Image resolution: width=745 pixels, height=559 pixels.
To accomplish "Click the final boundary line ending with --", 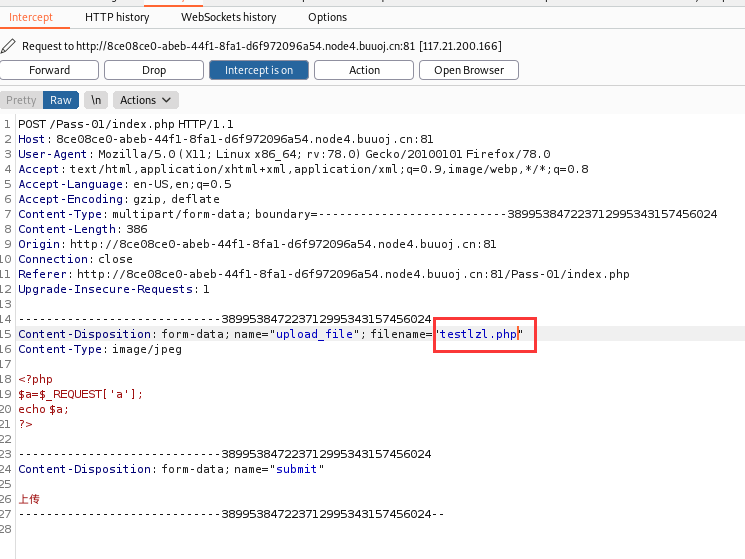I will [x=231, y=514].
